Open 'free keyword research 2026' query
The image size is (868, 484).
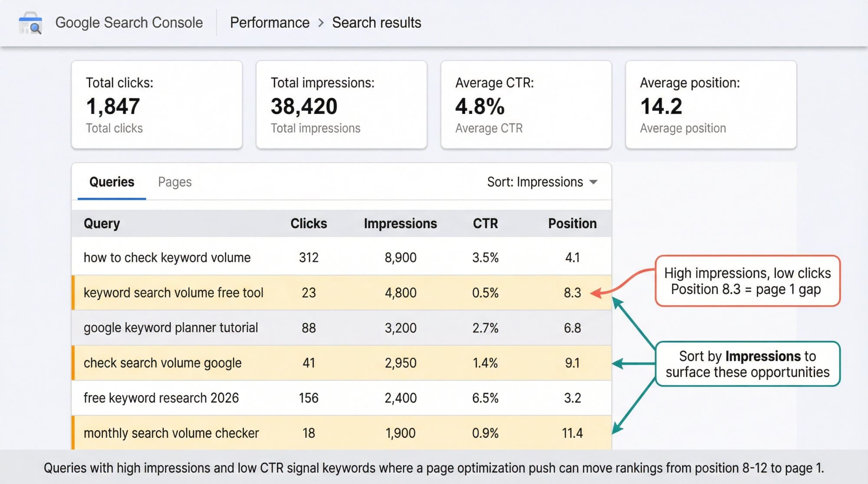[161, 398]
